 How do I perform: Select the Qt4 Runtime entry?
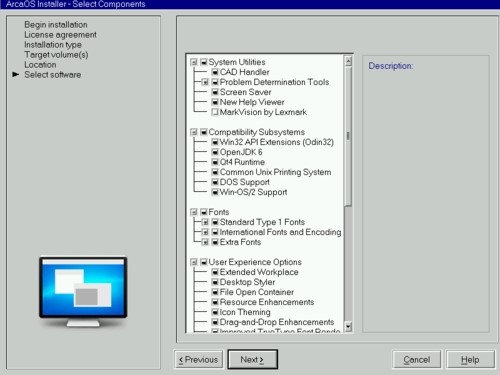pyautogui.click(x=242, y=162)
